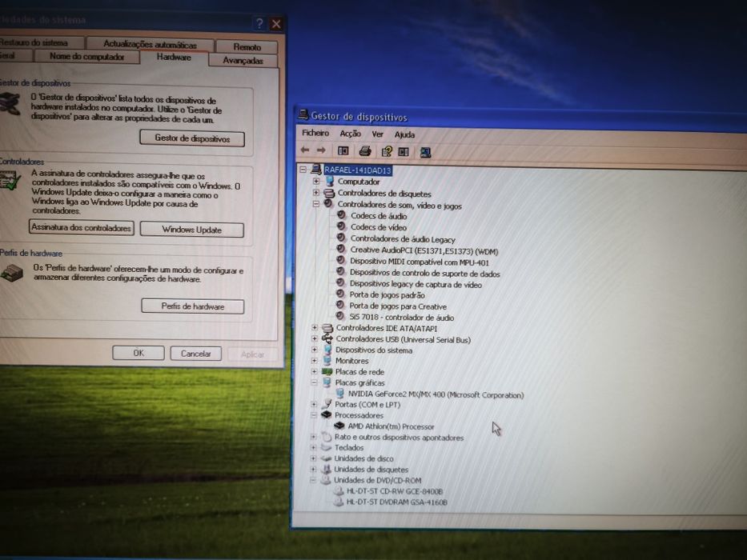Click OK in system properties dialog

tap(139, 353)
